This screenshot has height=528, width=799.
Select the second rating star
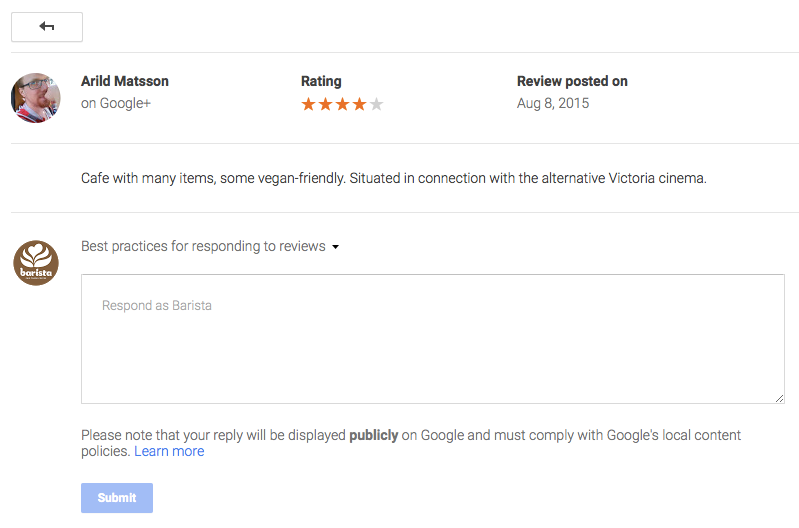[x=325, y=104]
